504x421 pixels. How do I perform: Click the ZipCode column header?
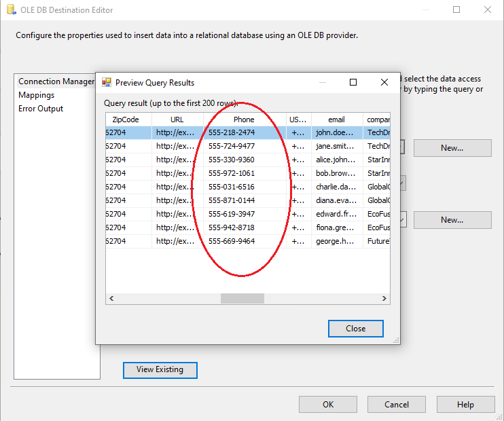pyautogui.click(x=126, y=120)
